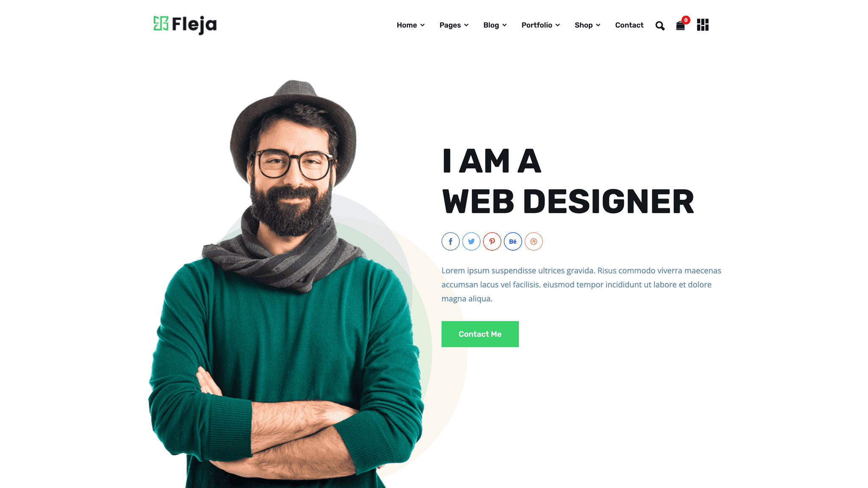Toggle the Portfolio dropdown chevron
Screen dimensions: 868x488
(558, 25)
